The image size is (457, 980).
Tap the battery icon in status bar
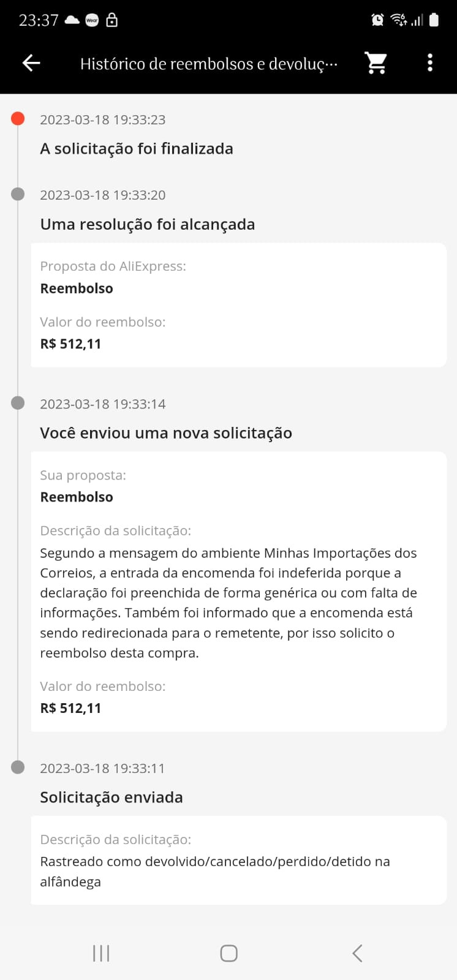click(x=434, y=20)
